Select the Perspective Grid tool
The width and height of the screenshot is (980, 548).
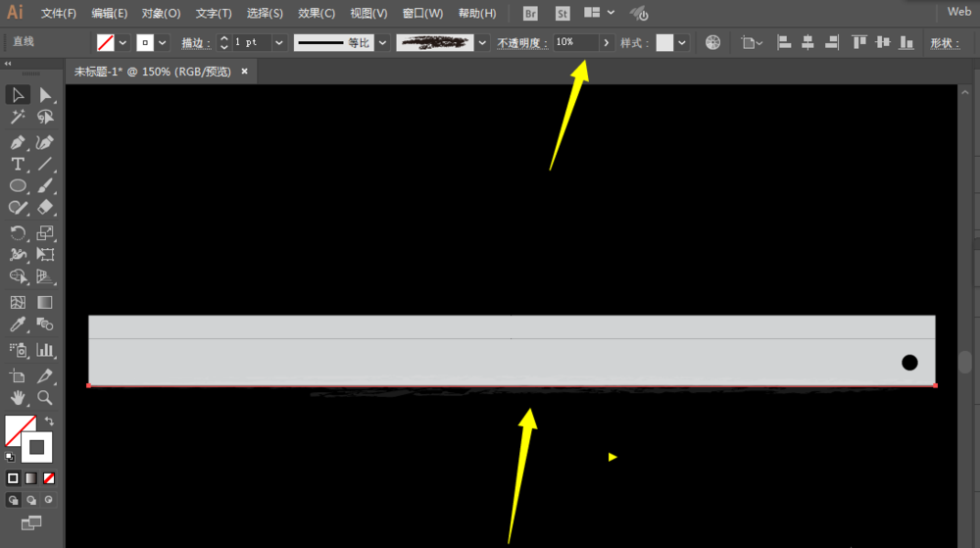[45, 276]
